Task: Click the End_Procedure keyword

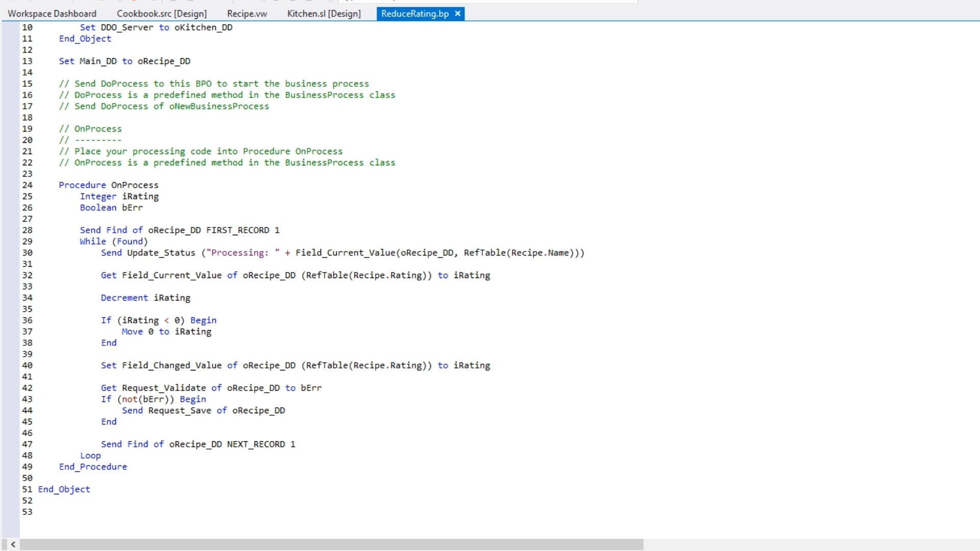Action: click(x=93, y=467)
